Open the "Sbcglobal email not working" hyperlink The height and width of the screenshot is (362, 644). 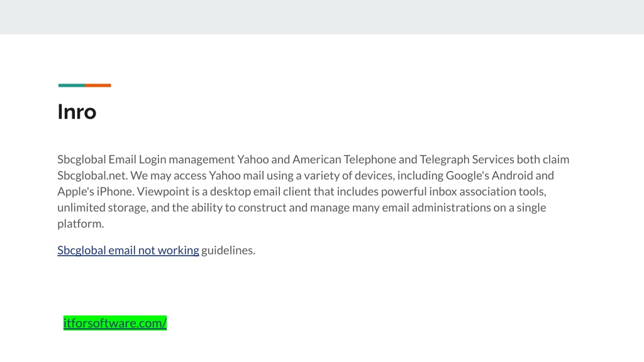point(128,250)
